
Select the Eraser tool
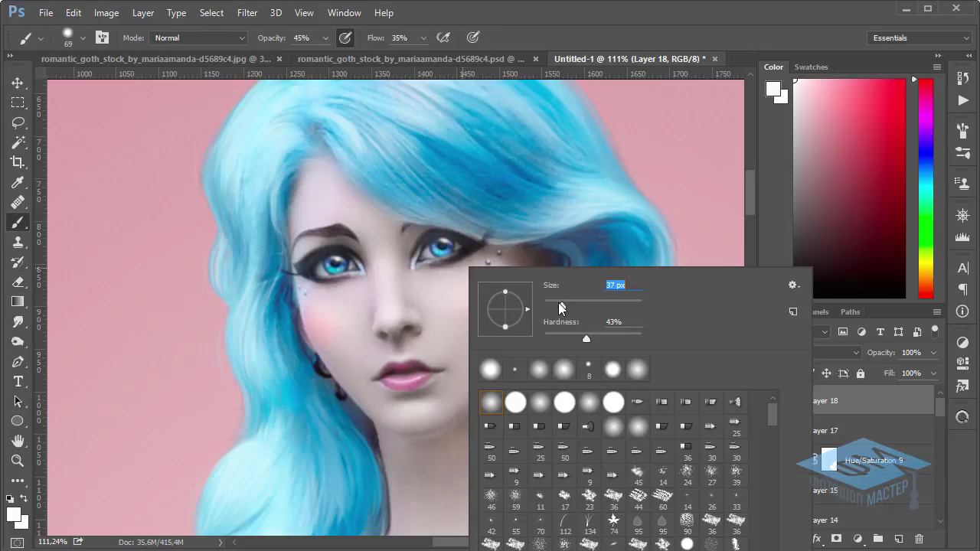point(18,282)
